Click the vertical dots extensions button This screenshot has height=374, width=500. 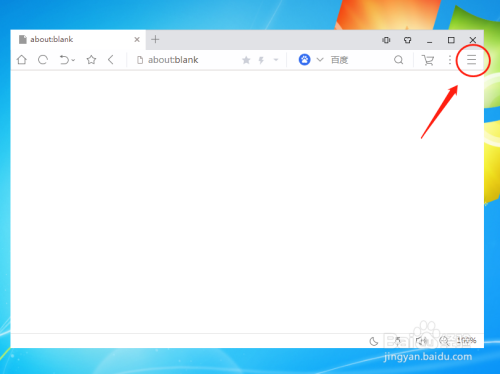click(450, 60)
